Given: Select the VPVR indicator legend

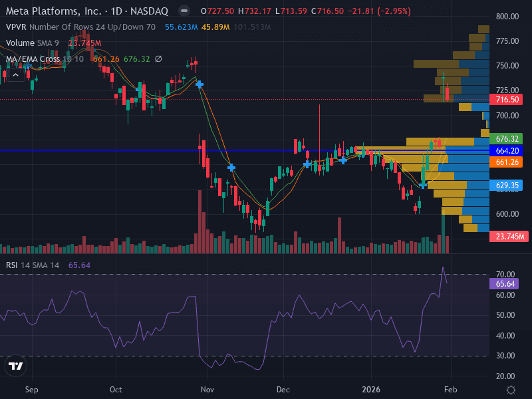Looking at the screenshot, I should (80, 27).
